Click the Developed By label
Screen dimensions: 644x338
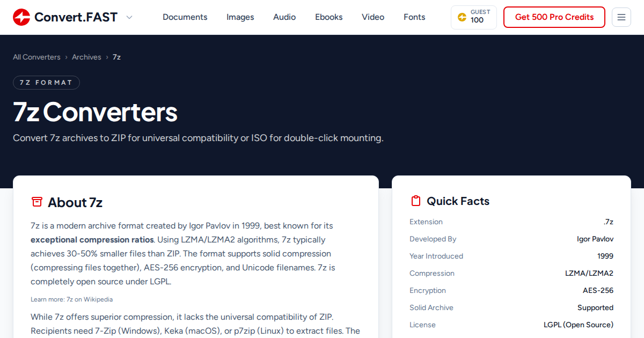pyautogui.click(x=433, y=239)
